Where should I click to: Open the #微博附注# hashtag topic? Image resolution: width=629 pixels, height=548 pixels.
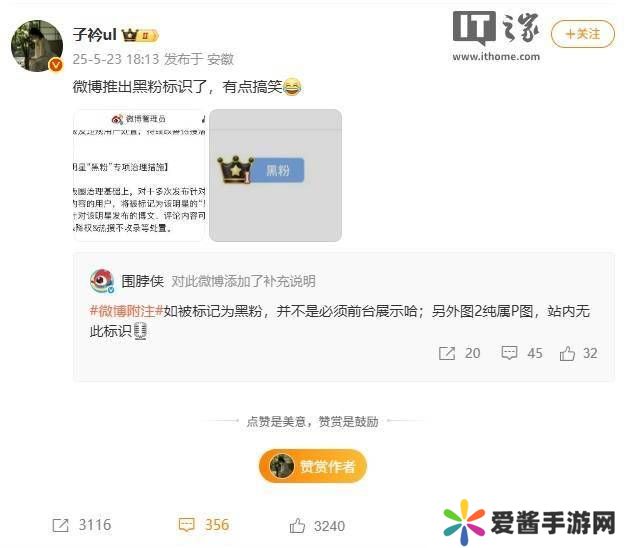pyautogui.click(x=126, y=311)
